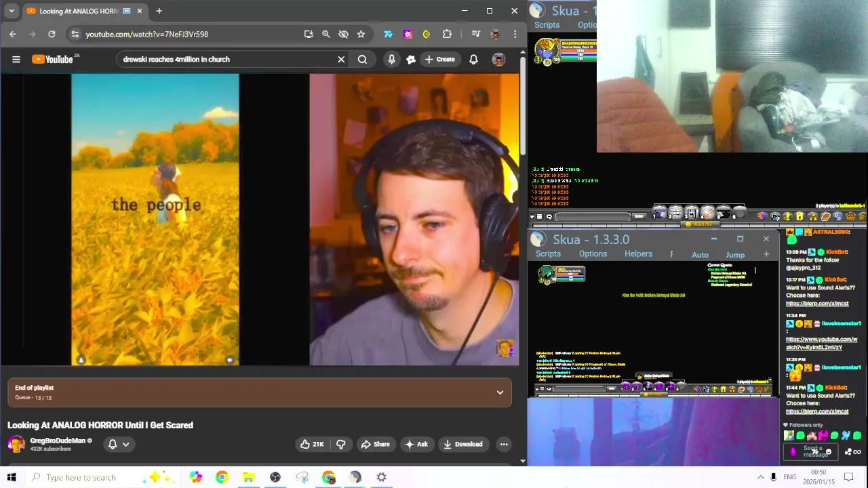Click the Ask button below video
Screen dimensions: 868x488
click(416, 444)
